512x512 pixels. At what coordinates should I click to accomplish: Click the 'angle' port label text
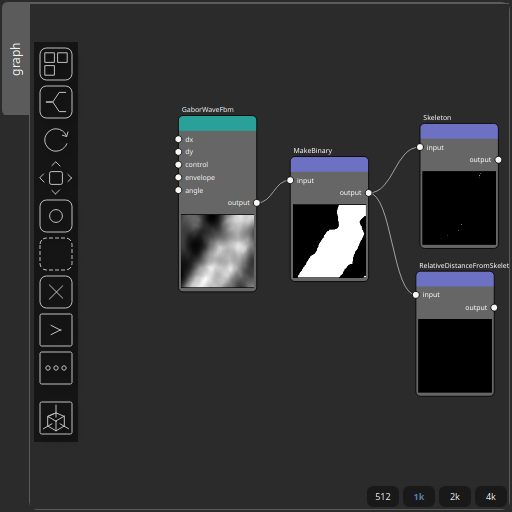(x=194, y=191)
